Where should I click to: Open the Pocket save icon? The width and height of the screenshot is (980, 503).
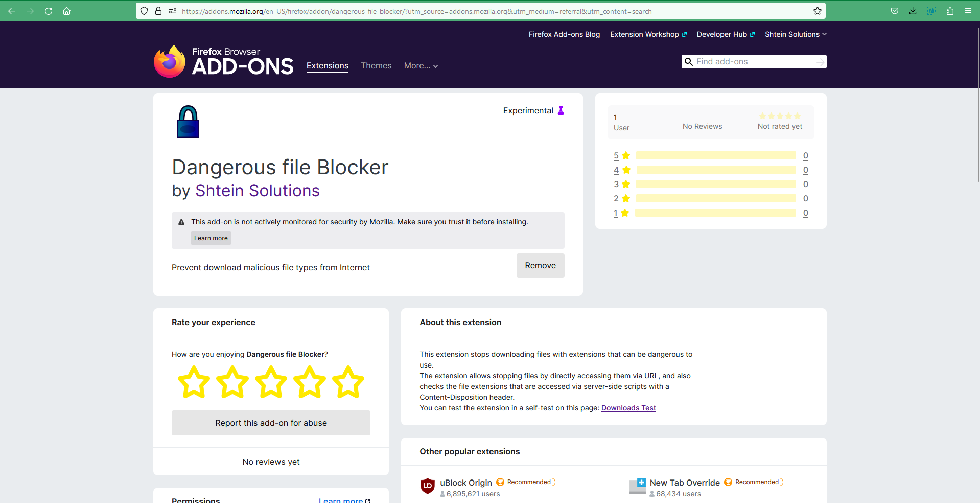point(895,11)
